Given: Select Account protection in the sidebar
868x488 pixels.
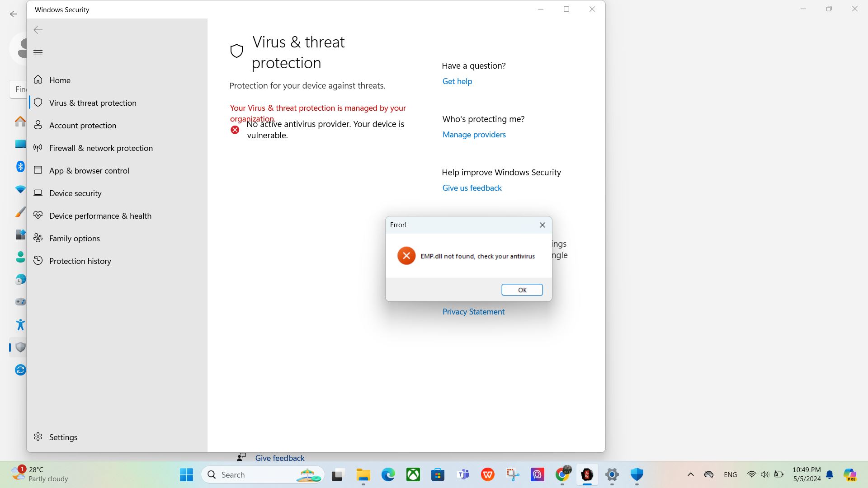Looking at the screenshot, I should pyautogui.click(x=83, y=125).
